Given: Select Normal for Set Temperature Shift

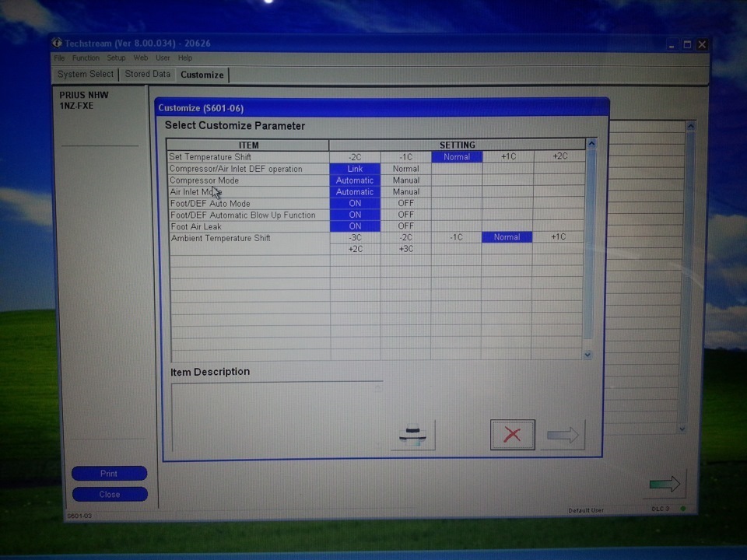Looking at the screenshot, I should click(457, 156).
